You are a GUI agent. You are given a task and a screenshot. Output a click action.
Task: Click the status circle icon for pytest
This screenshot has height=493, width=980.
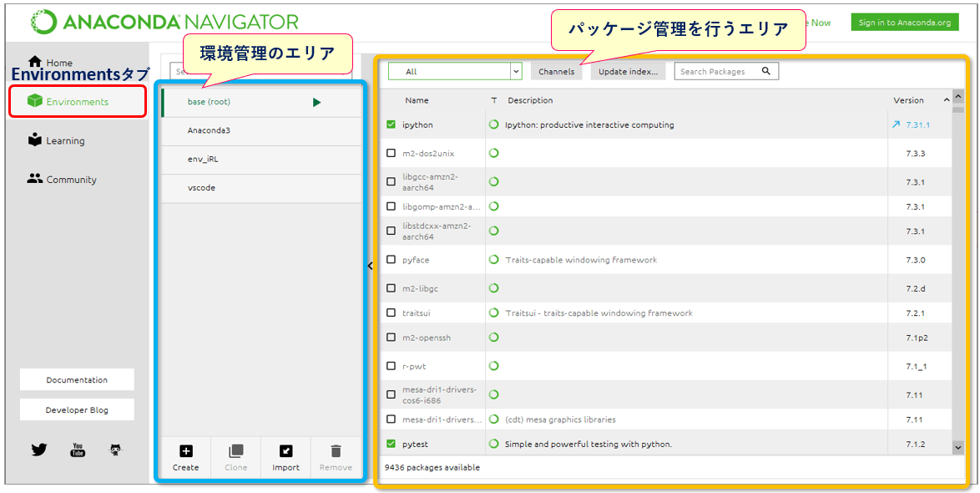(x=493, y=445)
